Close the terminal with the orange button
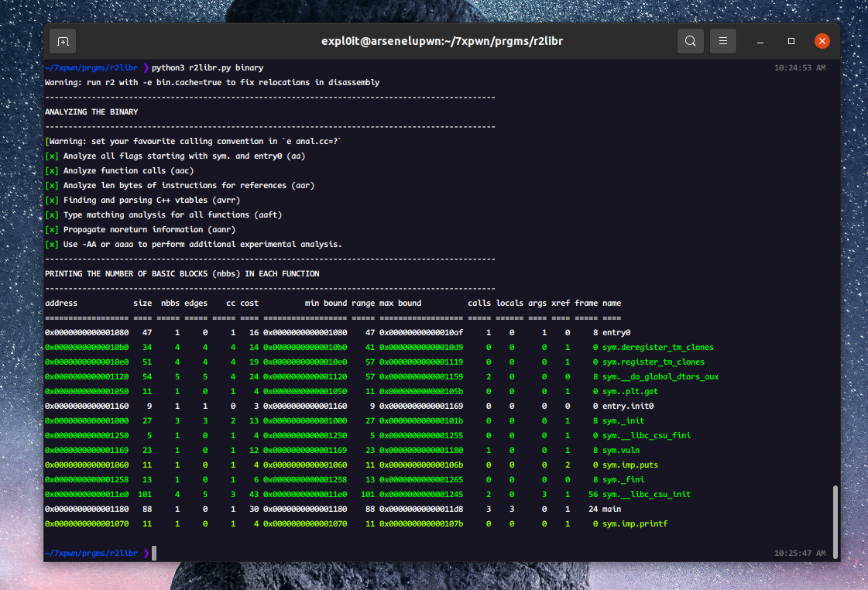The image size is (868, 590). (822, 41)
